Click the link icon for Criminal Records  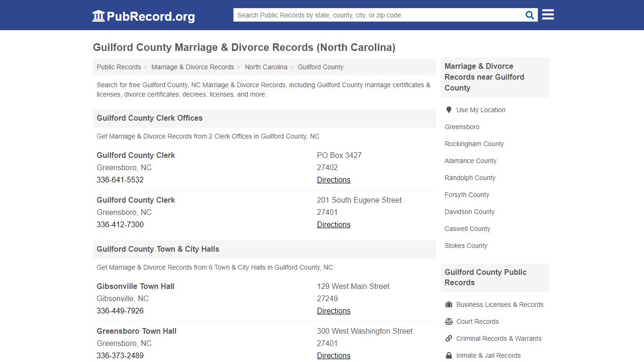coord(449,338)
